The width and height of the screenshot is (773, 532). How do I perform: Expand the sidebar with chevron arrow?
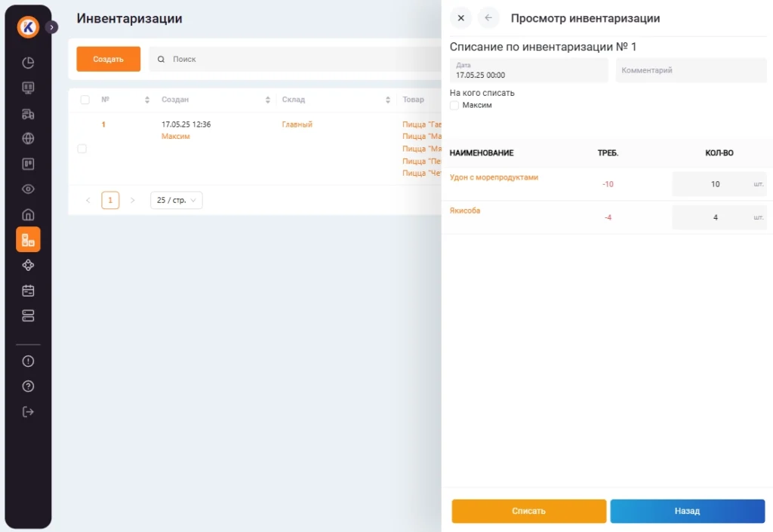(x=51, y=27)
